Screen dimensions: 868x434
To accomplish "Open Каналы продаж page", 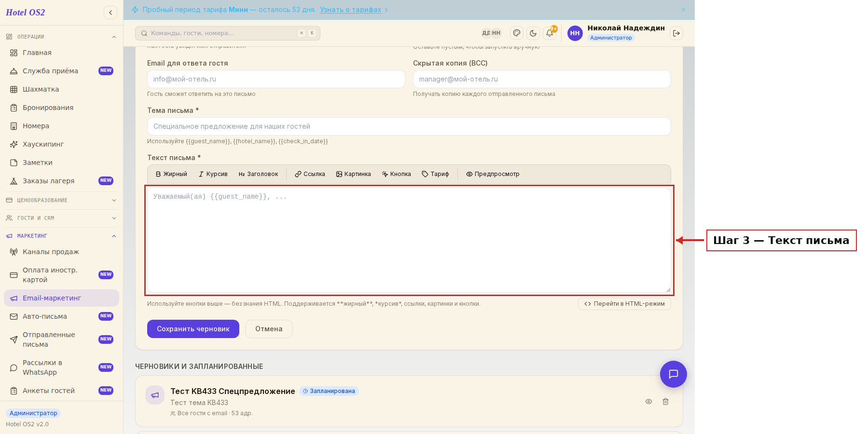I will pos(61,252).
